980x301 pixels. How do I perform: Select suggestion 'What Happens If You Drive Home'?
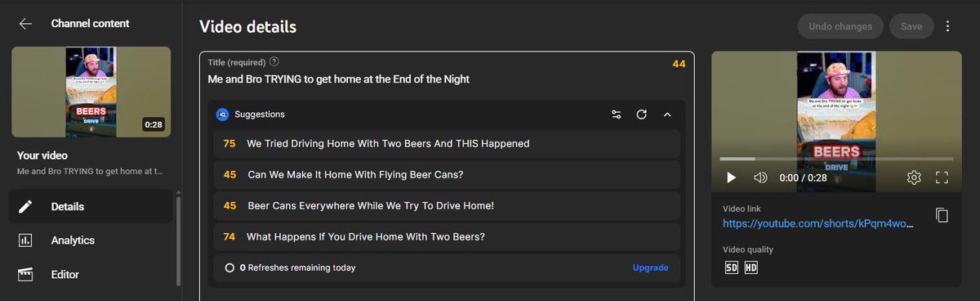447,236
